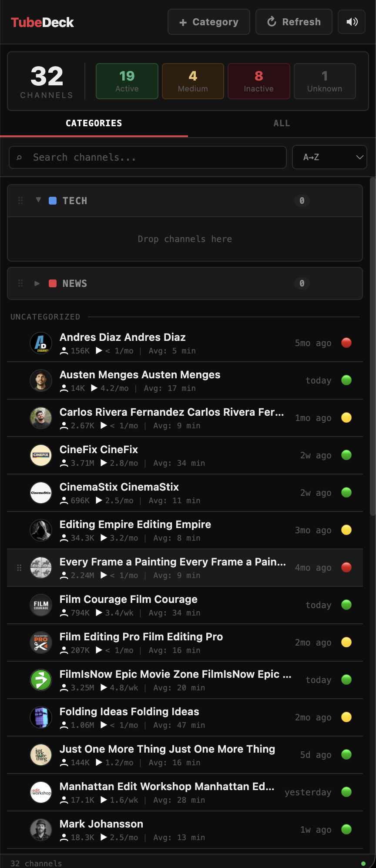Switch to the ALL tab
The width and height of the screenshot is (376, 868).
point(282,123)
